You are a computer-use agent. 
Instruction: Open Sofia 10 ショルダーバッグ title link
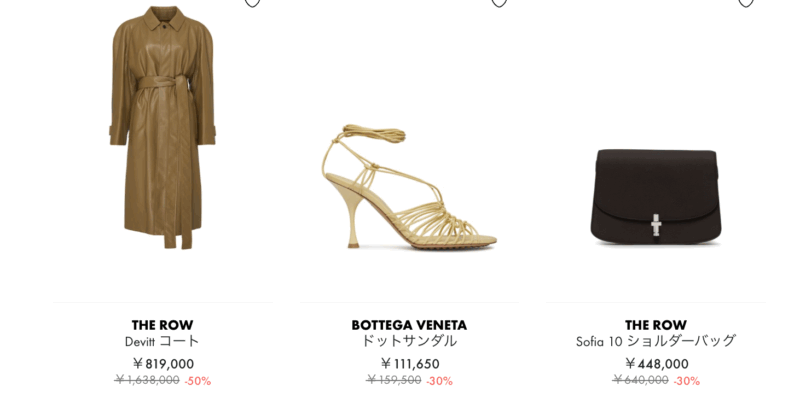click(x=656, y=341)
